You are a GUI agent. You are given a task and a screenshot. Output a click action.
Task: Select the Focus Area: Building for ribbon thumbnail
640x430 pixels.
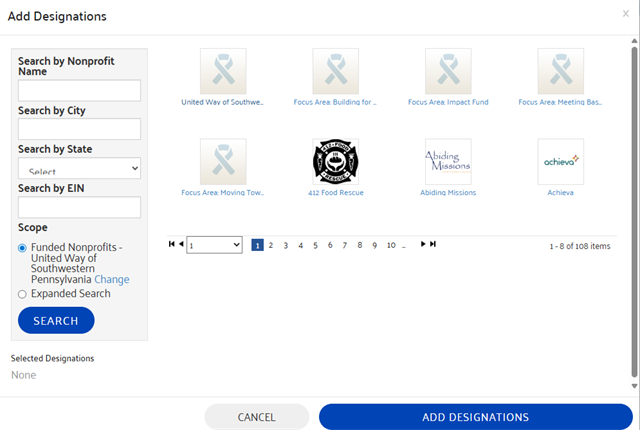[336, 71]
